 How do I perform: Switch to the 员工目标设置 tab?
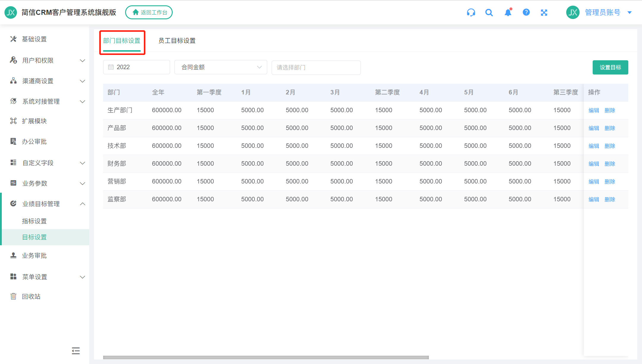point(177,41)
